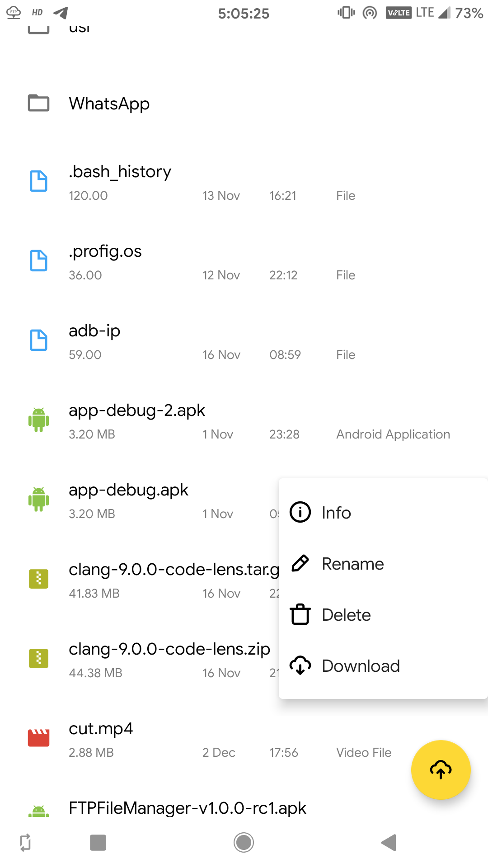Open the FTPFileManager-v1.0.0-rc1.apk entry
This screenshot has width=488, height=868.
[187, 807]
